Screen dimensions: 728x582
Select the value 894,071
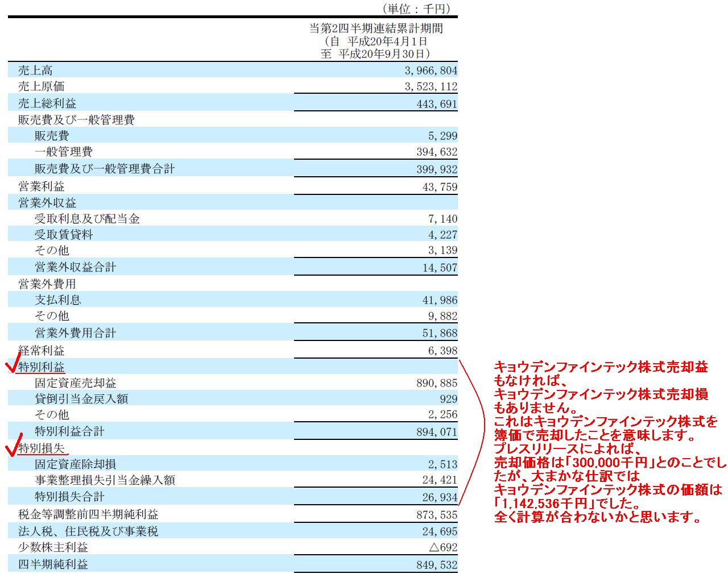pos(438,431)
